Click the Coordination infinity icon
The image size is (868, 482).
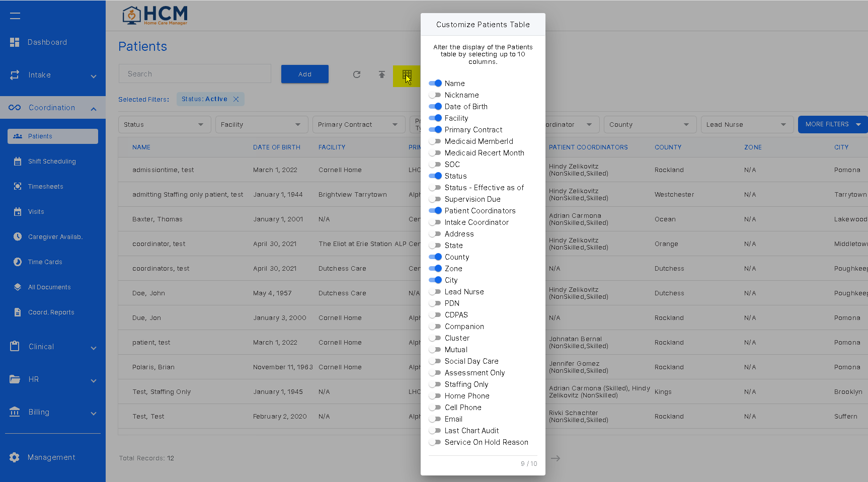pyautogui.click(x=15, y=108)
